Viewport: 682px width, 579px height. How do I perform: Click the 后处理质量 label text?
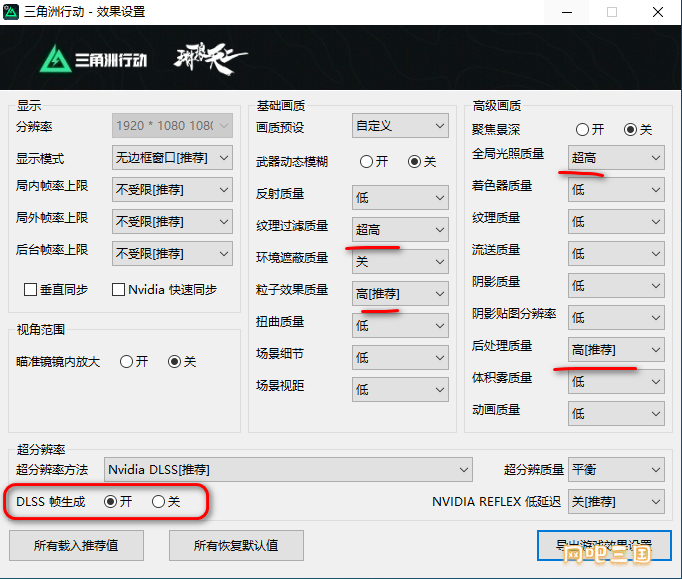(x=502, y=346)
